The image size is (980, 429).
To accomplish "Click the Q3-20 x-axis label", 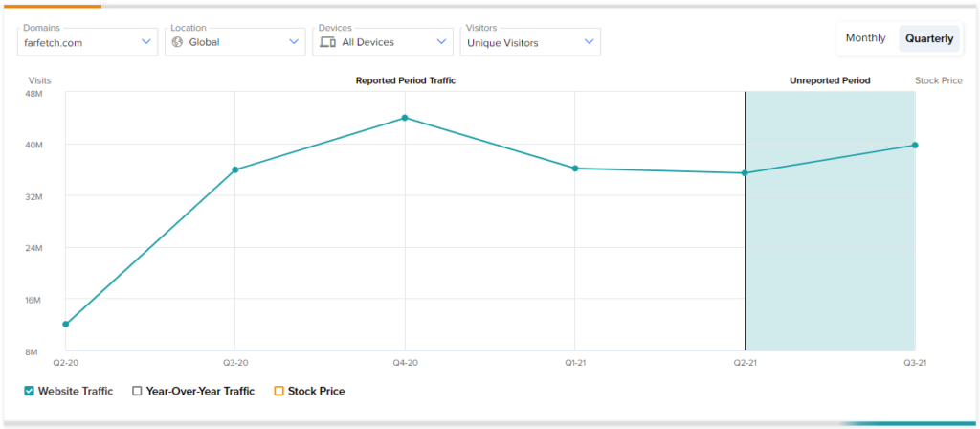I will (235, 363).
